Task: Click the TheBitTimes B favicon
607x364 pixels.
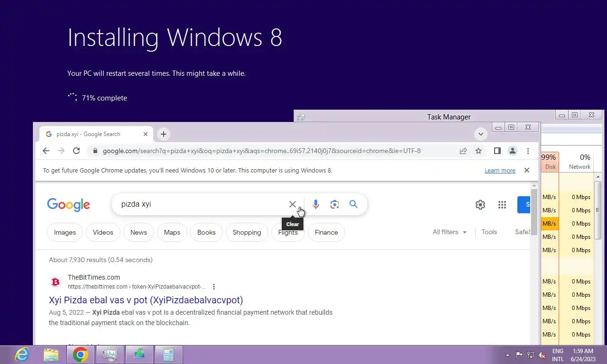Action: (55, 282)
